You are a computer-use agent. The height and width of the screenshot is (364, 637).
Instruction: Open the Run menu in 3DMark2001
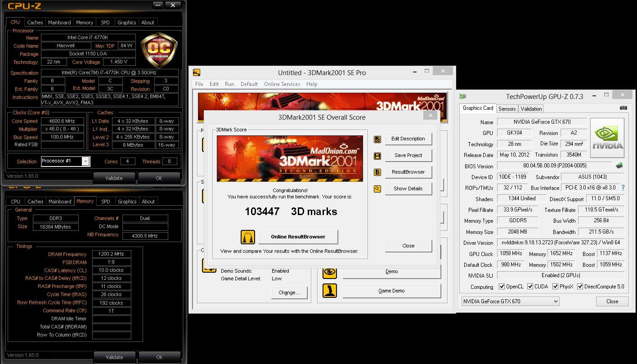click(x=229, y=84)
